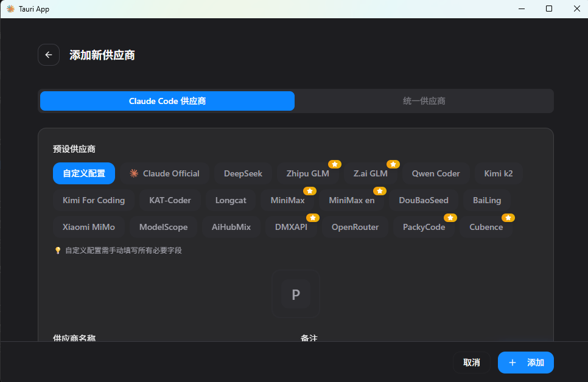Click the P provider avatar icon
Screen dimensions: 588x382
point(295,294)
